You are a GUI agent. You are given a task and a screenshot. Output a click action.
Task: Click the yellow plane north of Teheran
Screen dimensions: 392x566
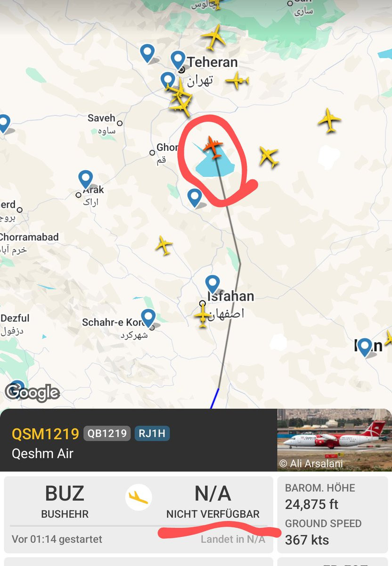[x=214, y=37]
